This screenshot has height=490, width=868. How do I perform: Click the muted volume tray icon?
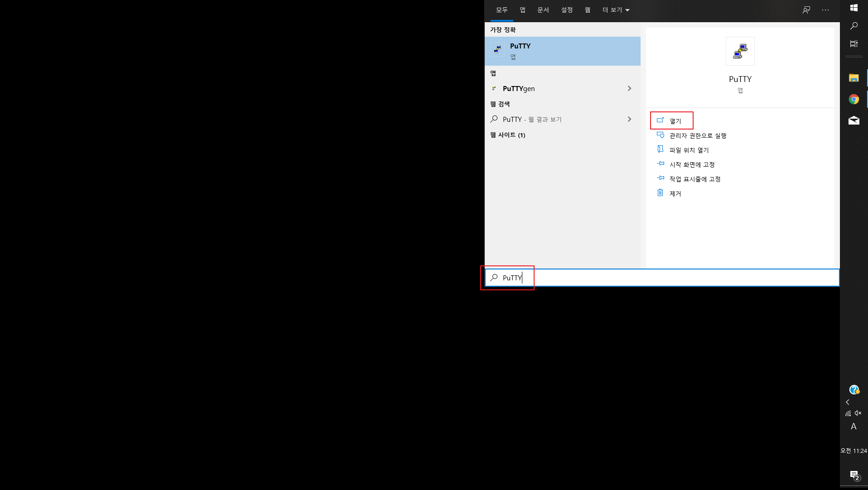[858, 413]
